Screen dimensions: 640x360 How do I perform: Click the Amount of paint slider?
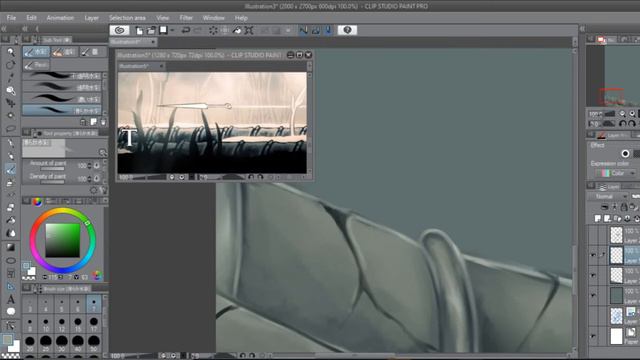(x=53, y=168)
